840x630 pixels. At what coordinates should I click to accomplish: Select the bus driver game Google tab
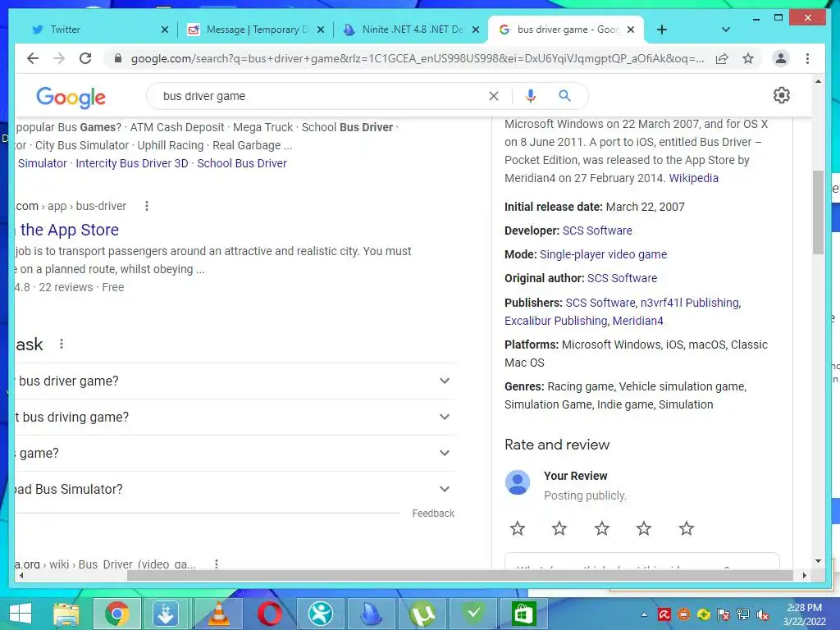(x=565, y=30)
